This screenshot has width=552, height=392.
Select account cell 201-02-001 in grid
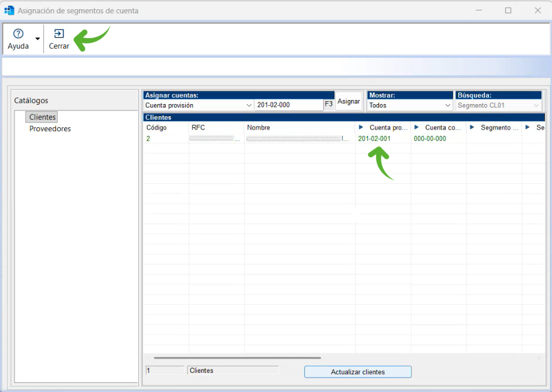pyautogui.click(x=374, y=139)
